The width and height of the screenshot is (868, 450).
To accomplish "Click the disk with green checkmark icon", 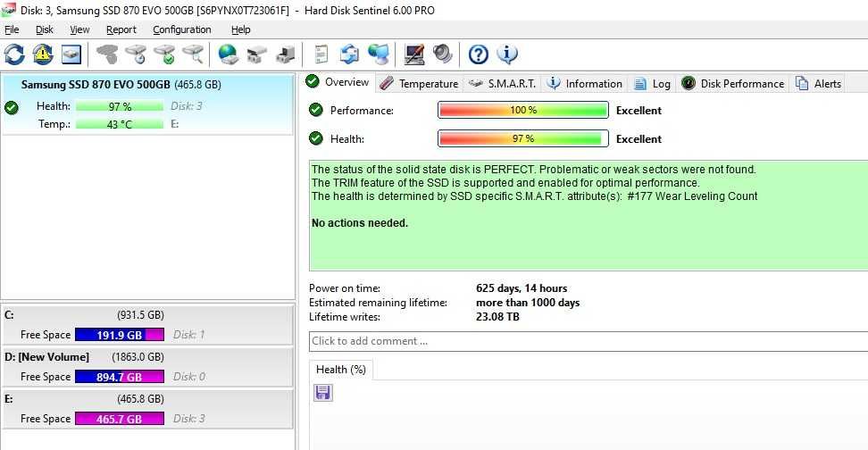I will click(x=164, y=54).
